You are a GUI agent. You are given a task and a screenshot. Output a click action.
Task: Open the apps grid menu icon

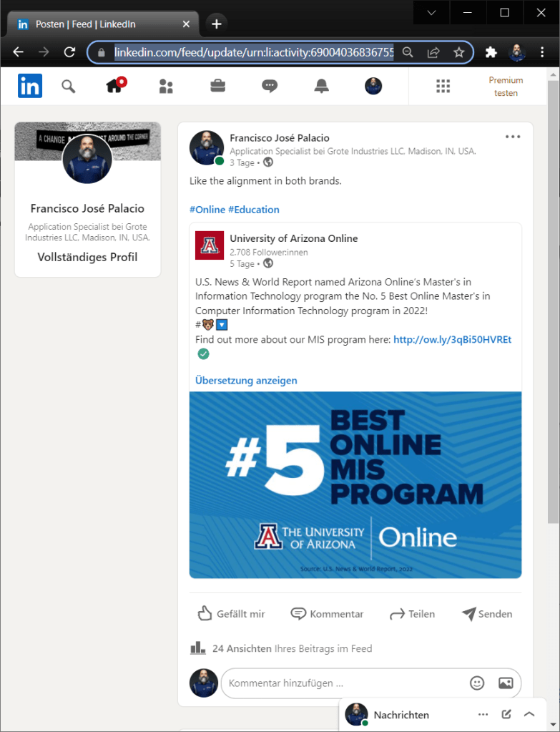click(x=443, y=87)
